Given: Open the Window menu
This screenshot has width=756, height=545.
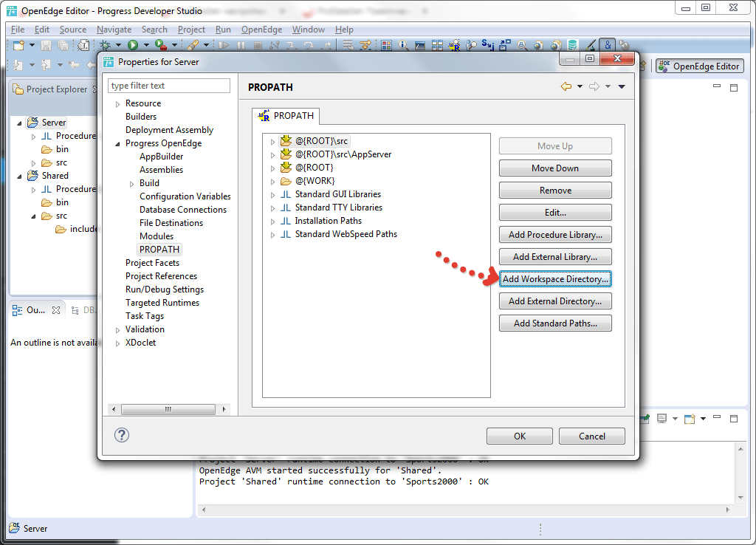Looking at the screenshot, I should (308, 30).
